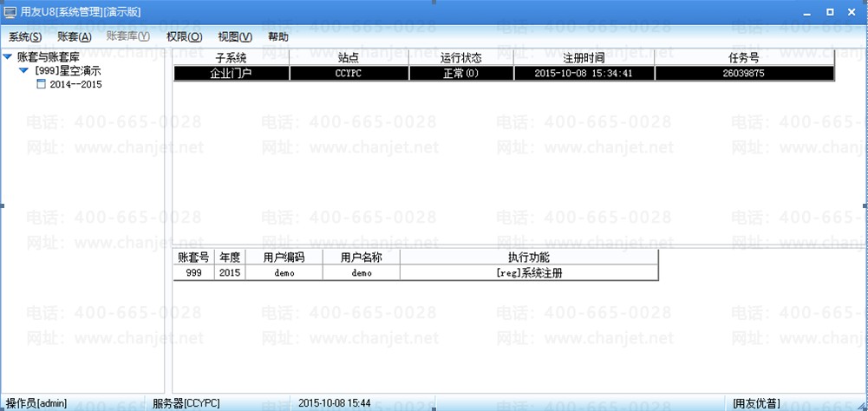Select the [999]星空演示 account set
The height and width of the screenshot is (411, 868).
[x=68, y=71]
